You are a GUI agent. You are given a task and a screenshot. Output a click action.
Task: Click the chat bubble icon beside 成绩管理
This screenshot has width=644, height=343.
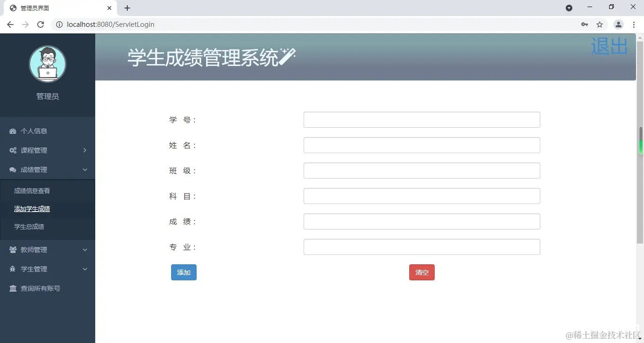pos(13,170)
